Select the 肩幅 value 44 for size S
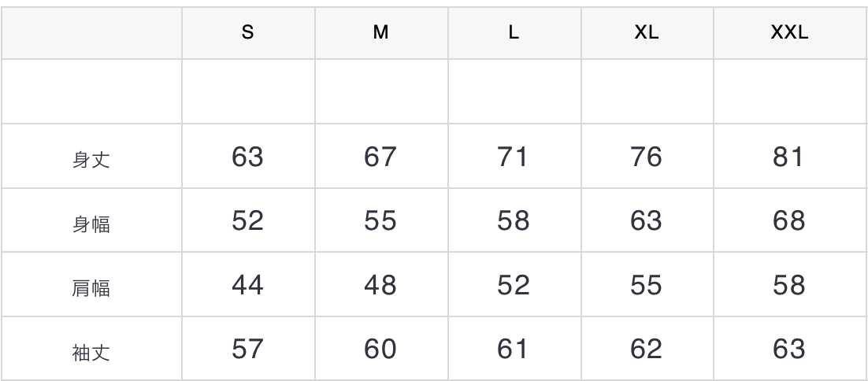Viewport: 868px width, 381px height. pos(248,285)
